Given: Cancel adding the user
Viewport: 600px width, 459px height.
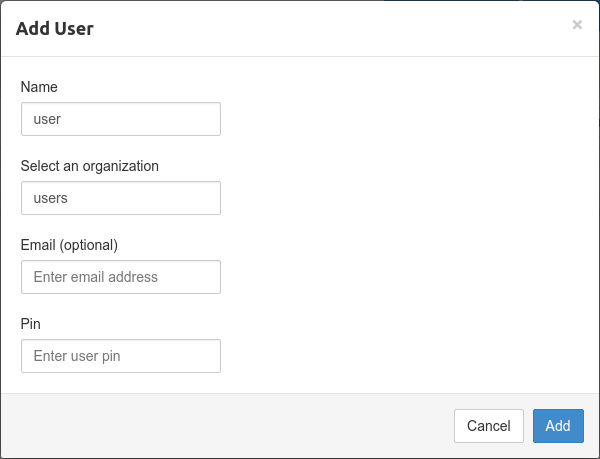Looking at the screenshot, I should click(x=489, y=426).
